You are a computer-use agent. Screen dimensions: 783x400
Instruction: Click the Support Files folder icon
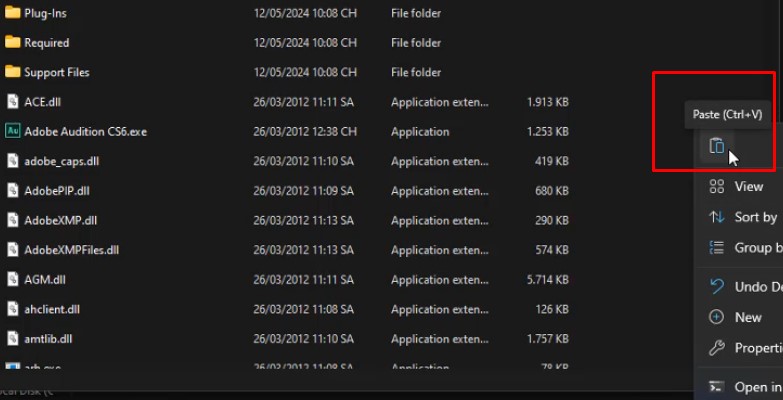tap(13, 72)
